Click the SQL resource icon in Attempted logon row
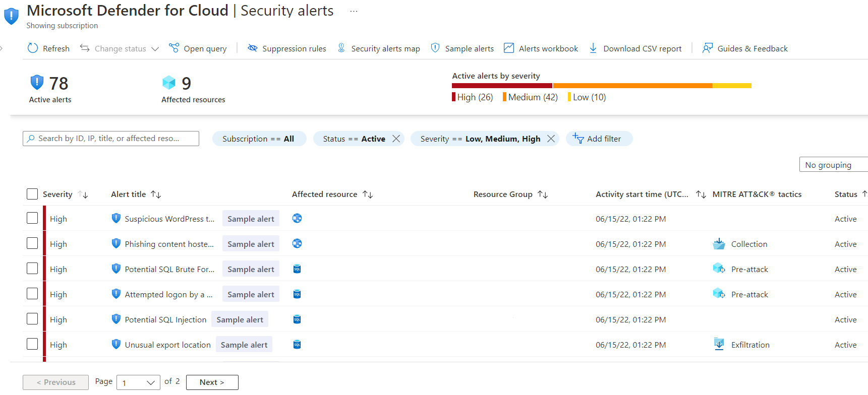Screen dimensions: 868x395 297,294
